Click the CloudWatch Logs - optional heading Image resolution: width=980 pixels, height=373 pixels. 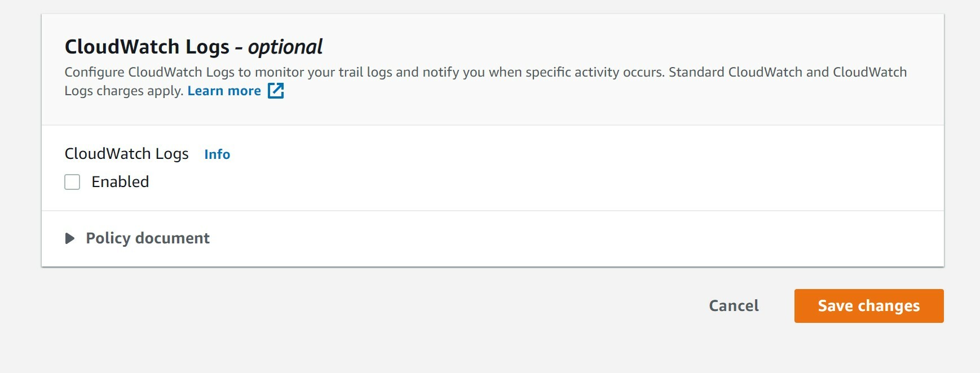(147, 47)
